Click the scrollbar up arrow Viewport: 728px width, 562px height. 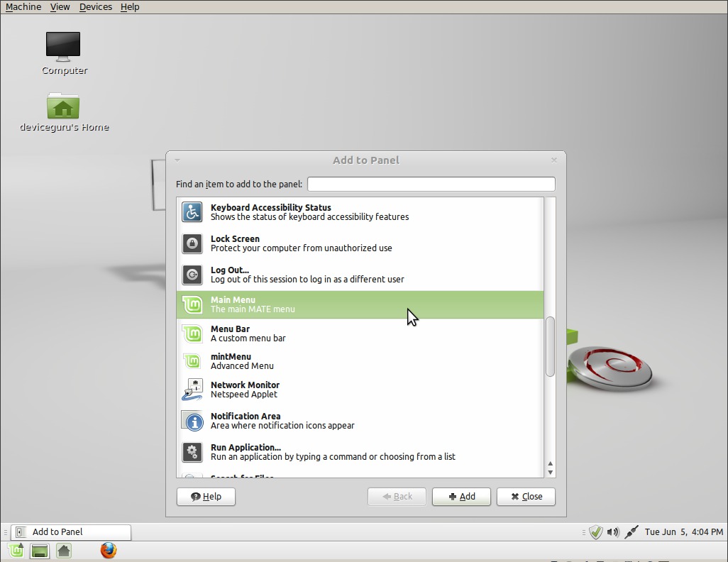click(x=550, y=463)
